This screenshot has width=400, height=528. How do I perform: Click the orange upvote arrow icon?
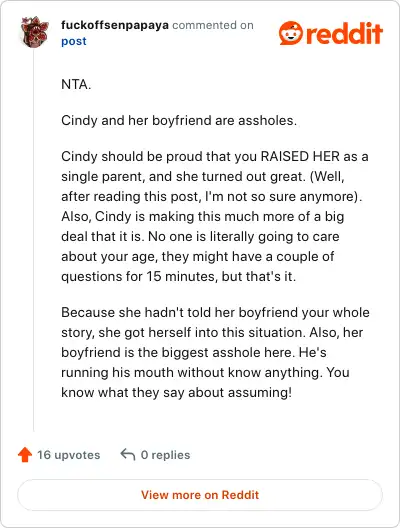(x=25, y=455)
